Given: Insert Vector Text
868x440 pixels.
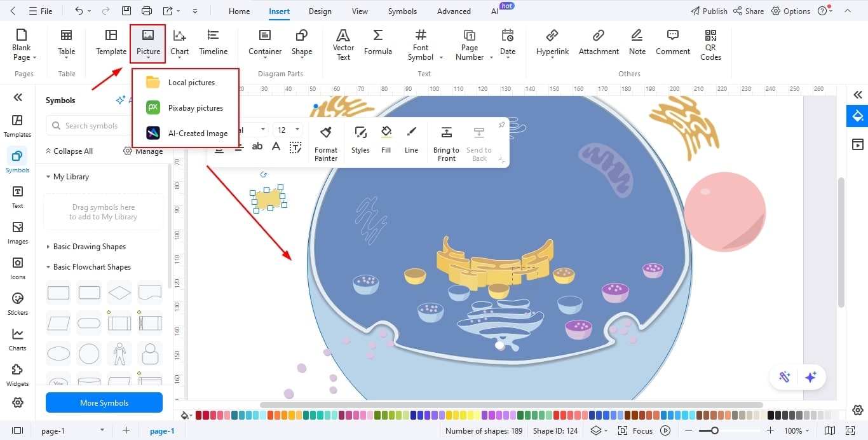Looking at the screenshot, I should point(343,45).
